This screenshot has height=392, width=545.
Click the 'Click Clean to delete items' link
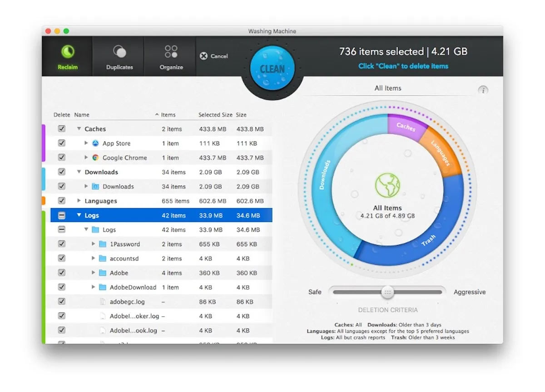coord(404,66)
